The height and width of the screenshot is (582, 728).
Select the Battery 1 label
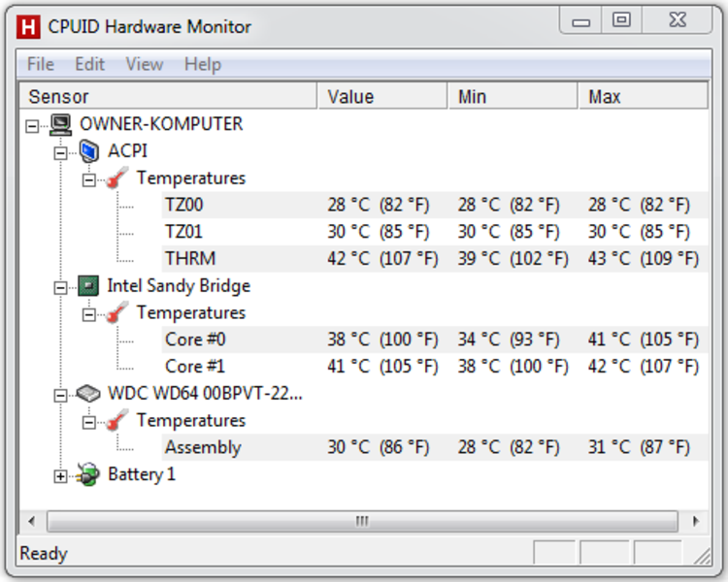(x=142, y=474)
